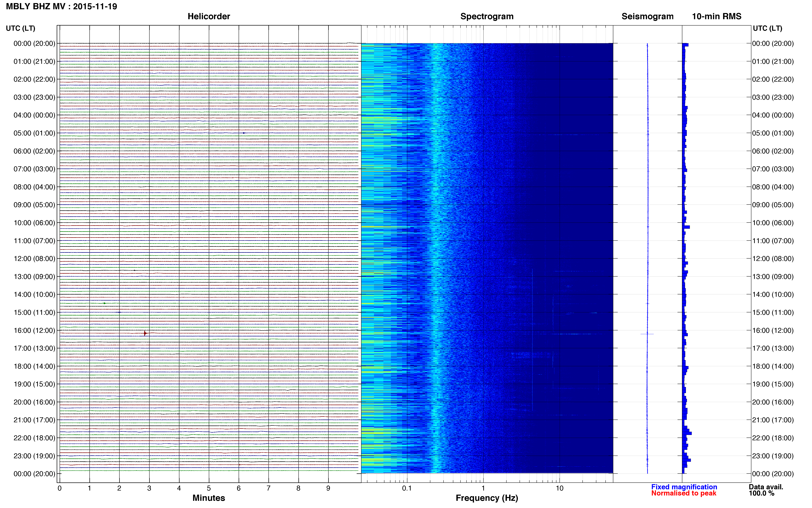The height and width of the screenshot is (508, 812).
Task: Click the right '18:00 (14:00)' time label
Action: [773, 366]
